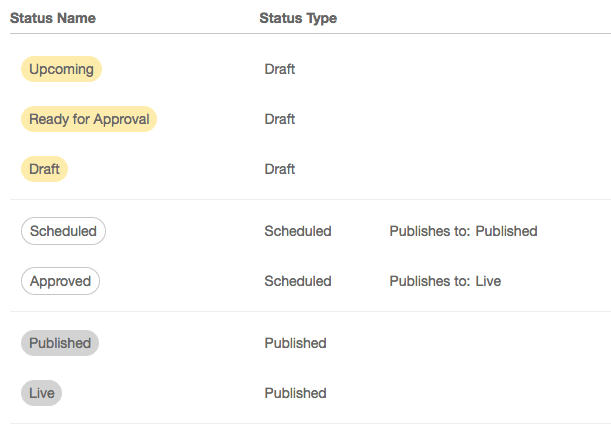Click the yellow Draft status badge
Image resolution: width=611 pixels, height=433 pixels.
[44, 169]
